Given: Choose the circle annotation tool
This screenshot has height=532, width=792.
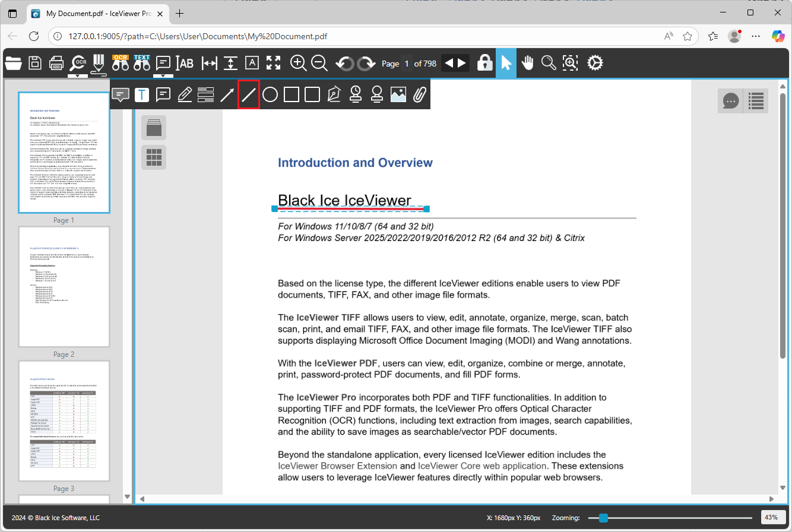Looking at the screenshot, I should pyautogui.click(x=270, y=94).
